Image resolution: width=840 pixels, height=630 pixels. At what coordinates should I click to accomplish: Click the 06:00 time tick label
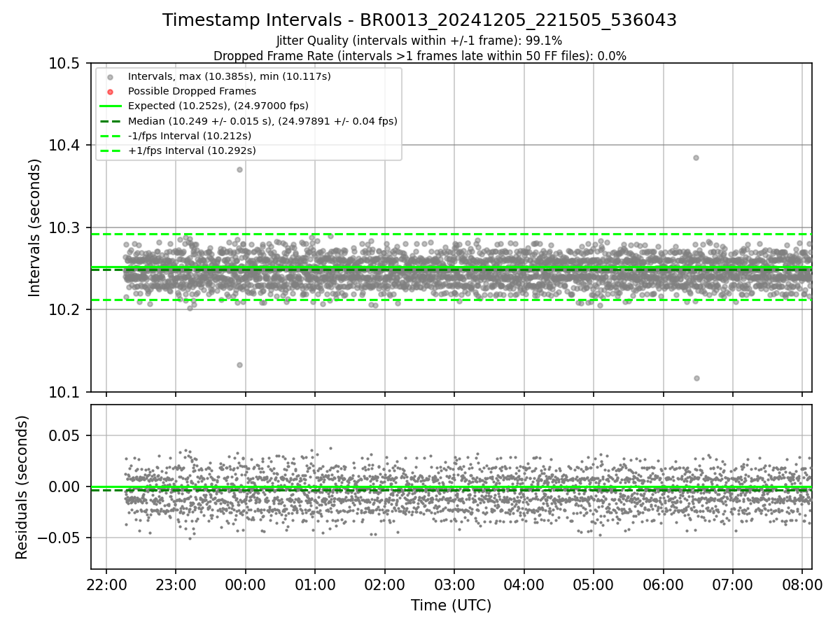tap(663, 584)
